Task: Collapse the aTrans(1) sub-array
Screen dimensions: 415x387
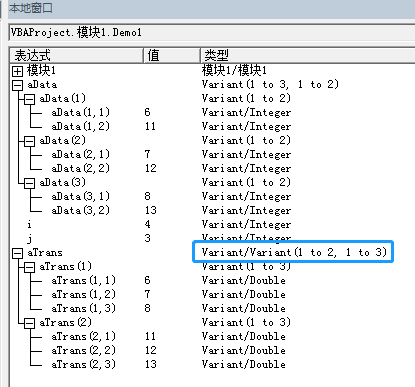Action: (x=29, y=267)
